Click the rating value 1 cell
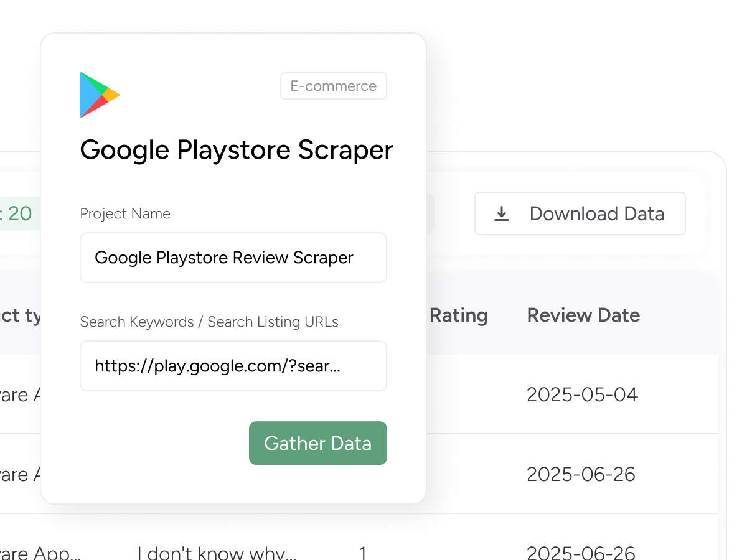Screen dimensions: 747x560 pos(363,552)
